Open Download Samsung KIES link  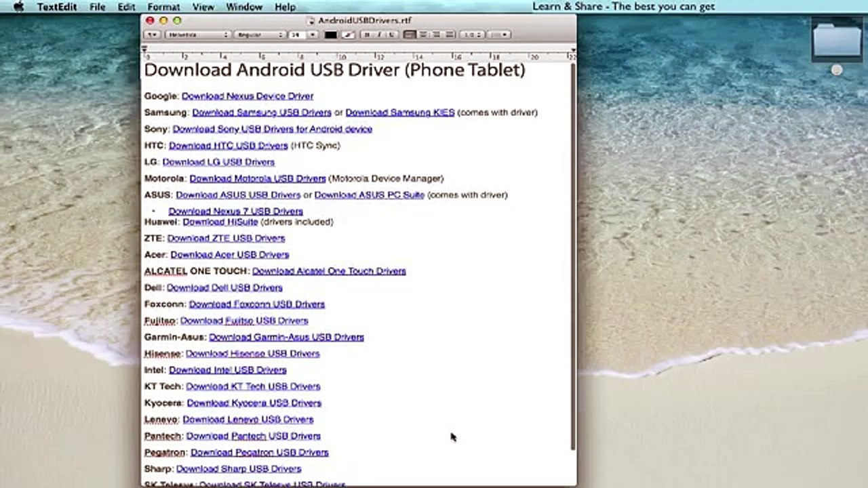pyautogui.click(x=400, y=113)
